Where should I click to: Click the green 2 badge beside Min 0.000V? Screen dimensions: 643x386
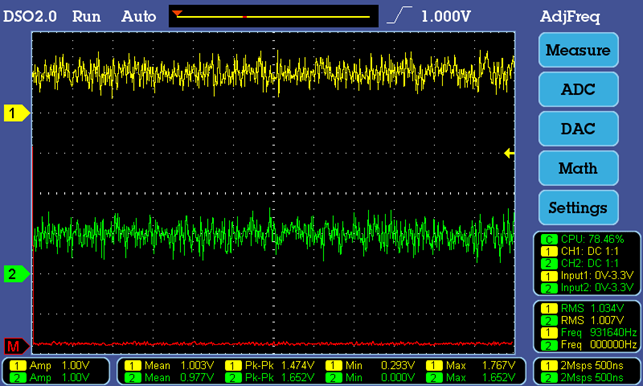[334, 377]
